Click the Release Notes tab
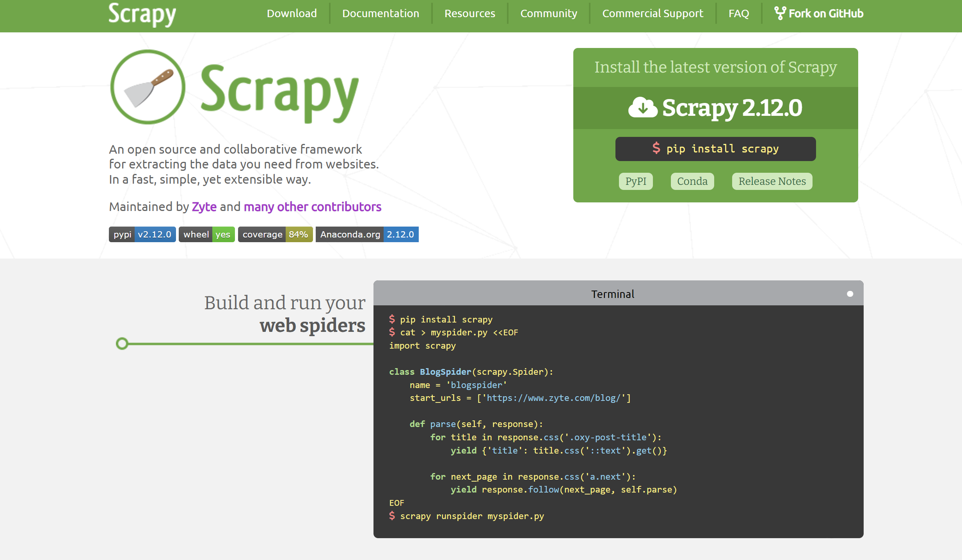Viewport: 962px width, 560px height. pos(773,181)
